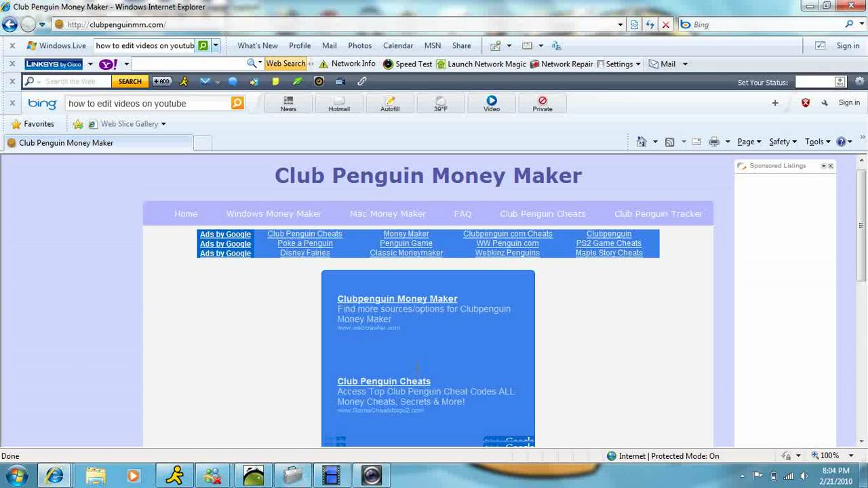Open the AIM toolbar mail envelope icon
Viewport: 868px width, 488px height.
[x=205, y=81]
